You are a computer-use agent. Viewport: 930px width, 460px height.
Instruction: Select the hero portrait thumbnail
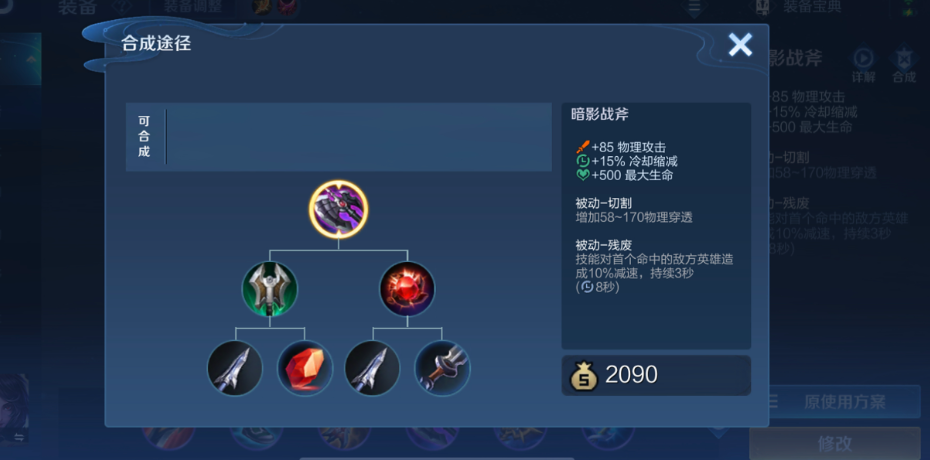click(14, 409)
